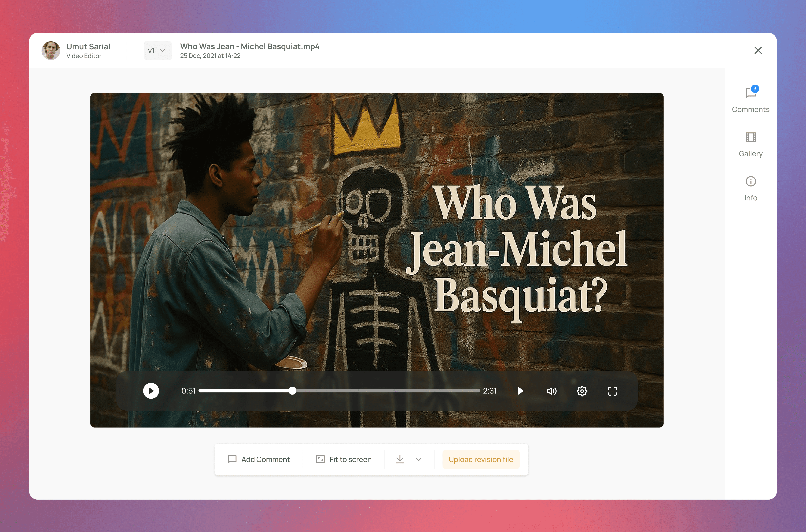
Task: Open the Comments panel
Action: (x=750, y=99)
